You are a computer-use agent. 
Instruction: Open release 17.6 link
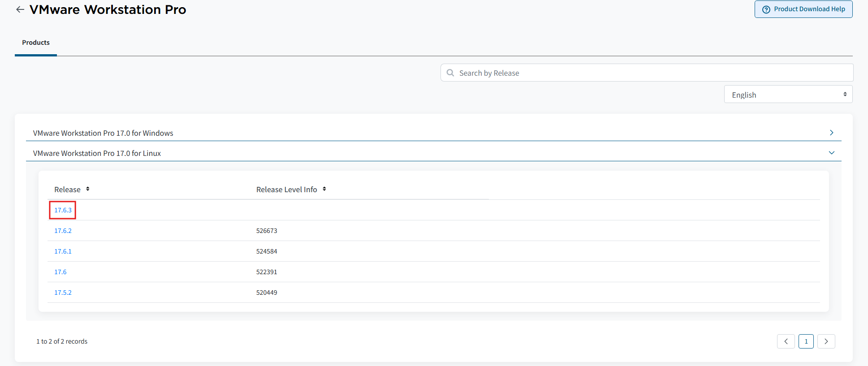(60, 272)
